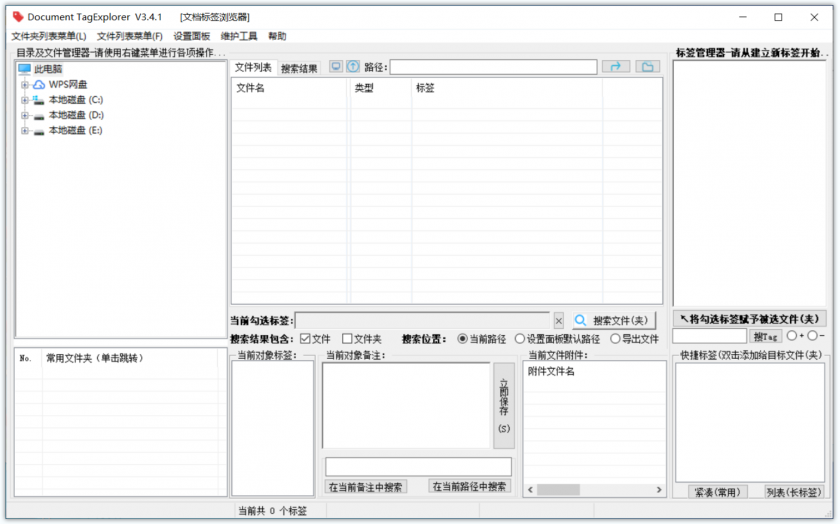Viewport: 840px width, 524px height.
Task: Click the 在当前备注中搜索 button
Action: pos(365,487)
